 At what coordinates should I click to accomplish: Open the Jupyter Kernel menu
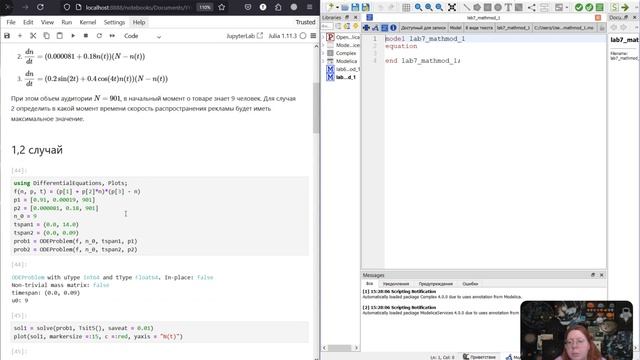[x=88, y=22]
